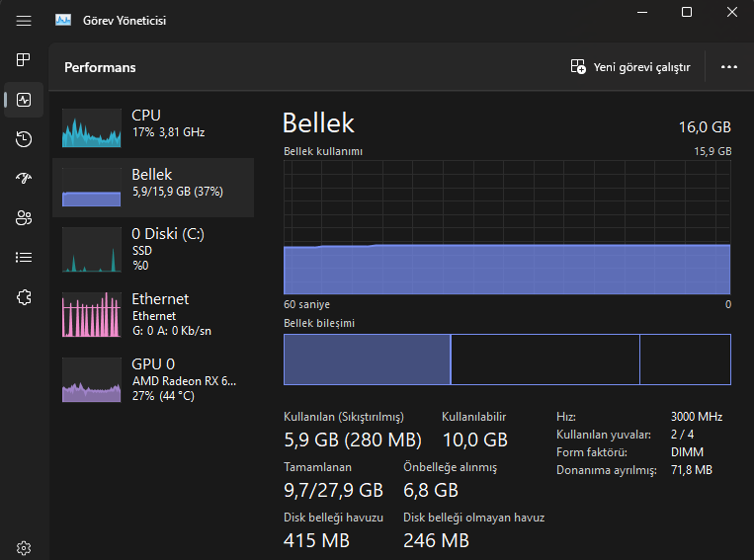Select the Performance page icon
This screenshot has width=754, height=560.
24,100
